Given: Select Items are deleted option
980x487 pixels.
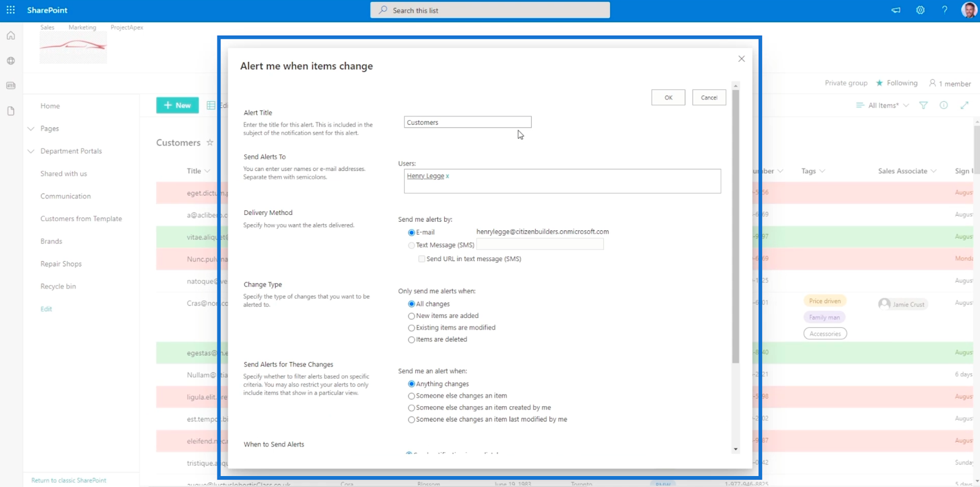Looking at the screenshot, I should (x=411, y=340).
